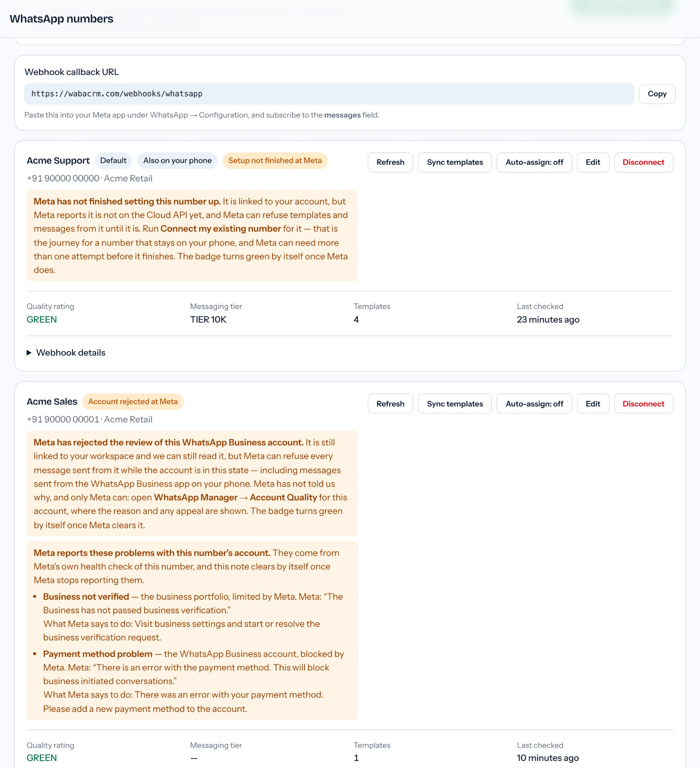700x768 pixels.
Task: Edit the Acme Support number
Action: coord(593,162)
